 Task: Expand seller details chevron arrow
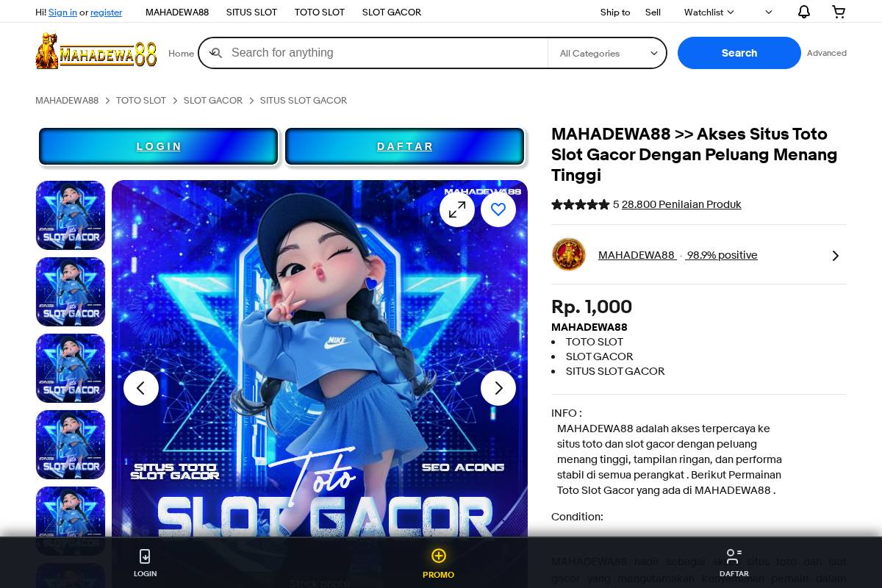[836, 256]
